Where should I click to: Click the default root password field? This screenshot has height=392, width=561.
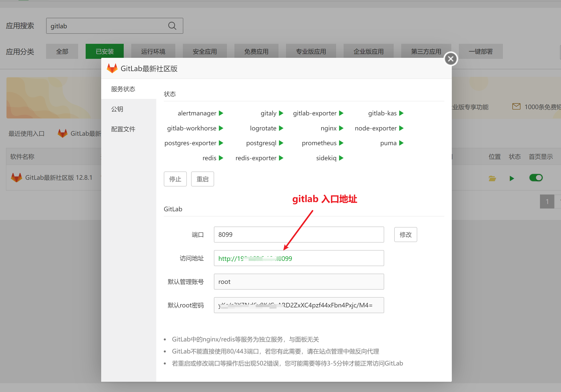(299, 305)
